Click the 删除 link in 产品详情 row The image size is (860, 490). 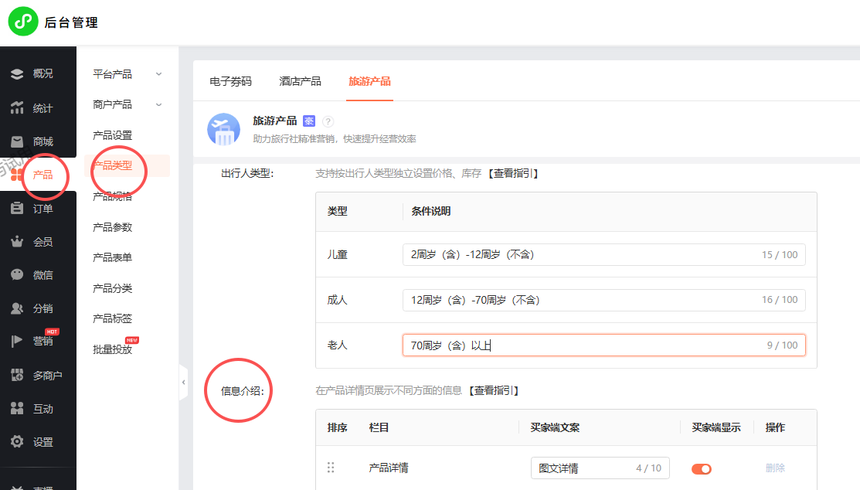(775, 468)
